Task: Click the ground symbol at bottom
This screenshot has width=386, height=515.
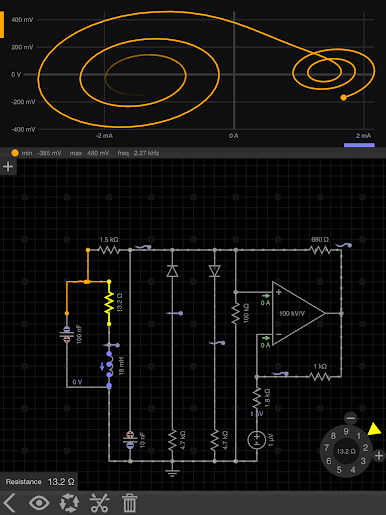Action: click(x=172, y=471)
